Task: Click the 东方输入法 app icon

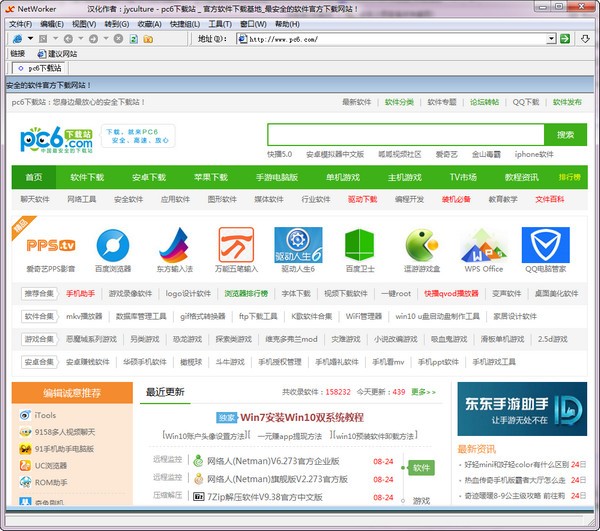Action: click(x=174, y=245)
